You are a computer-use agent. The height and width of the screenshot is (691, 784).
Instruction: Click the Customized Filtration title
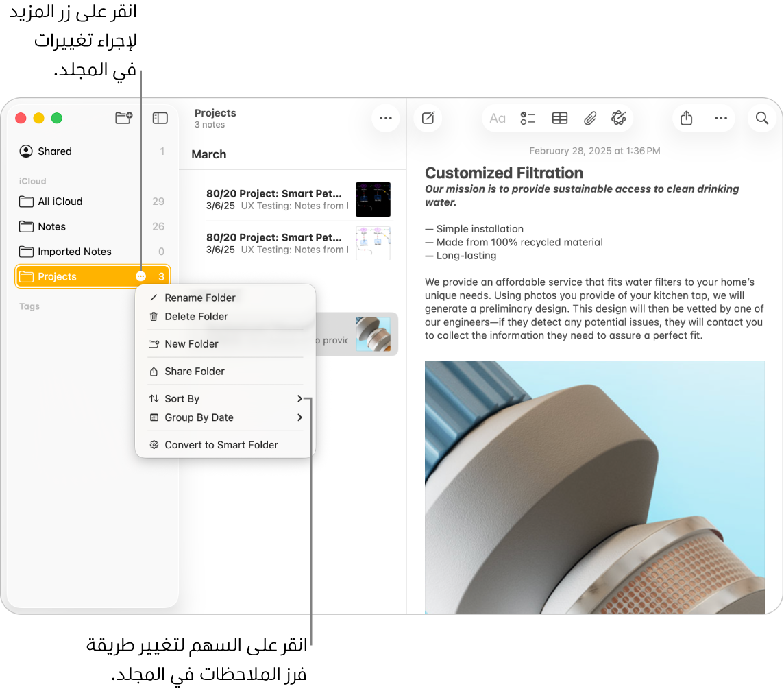tap(504, 173)
